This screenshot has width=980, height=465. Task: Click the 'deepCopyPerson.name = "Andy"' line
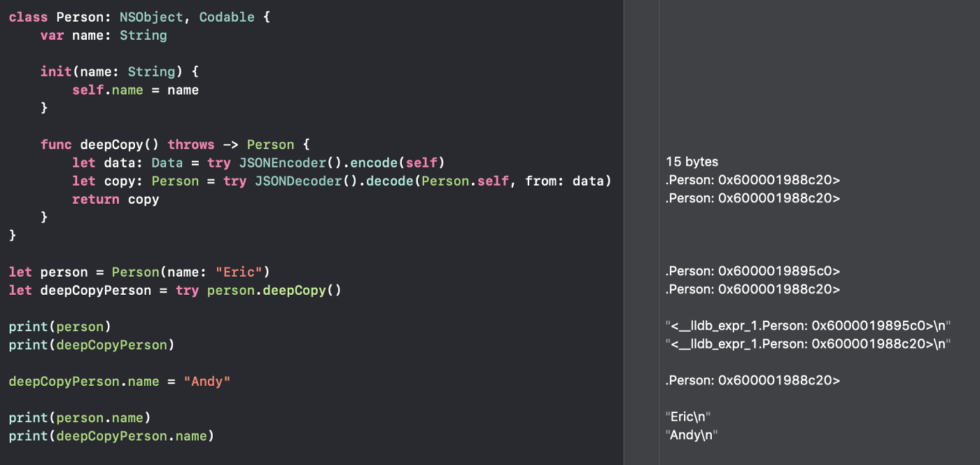(x=120, y=382)
